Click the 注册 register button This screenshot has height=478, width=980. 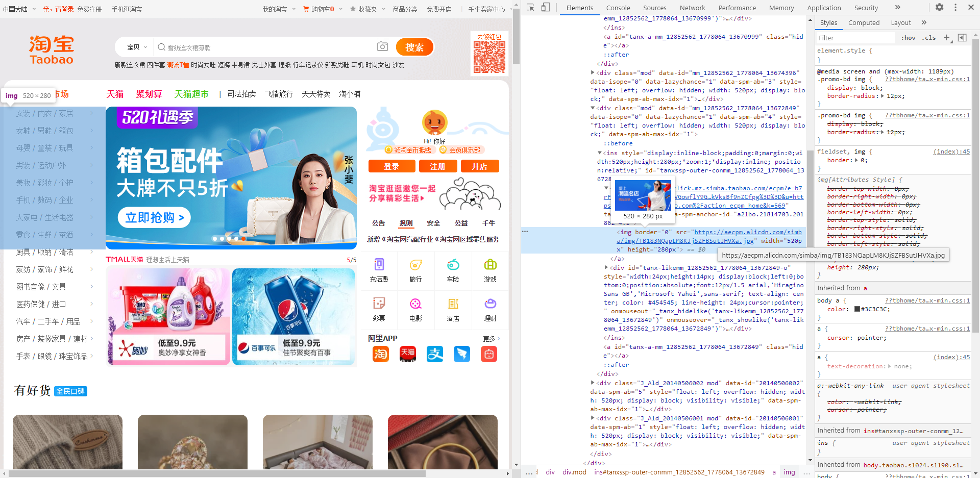tap(437, 166)
